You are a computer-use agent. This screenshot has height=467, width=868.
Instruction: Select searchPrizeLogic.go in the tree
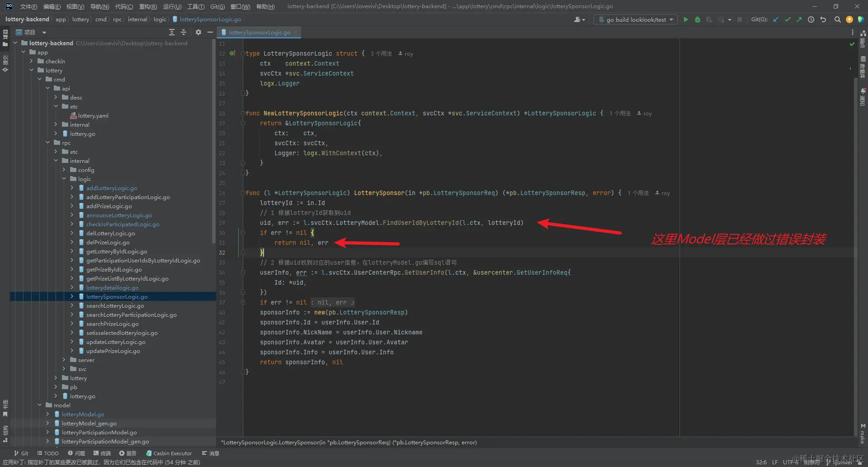coord(113,324)
